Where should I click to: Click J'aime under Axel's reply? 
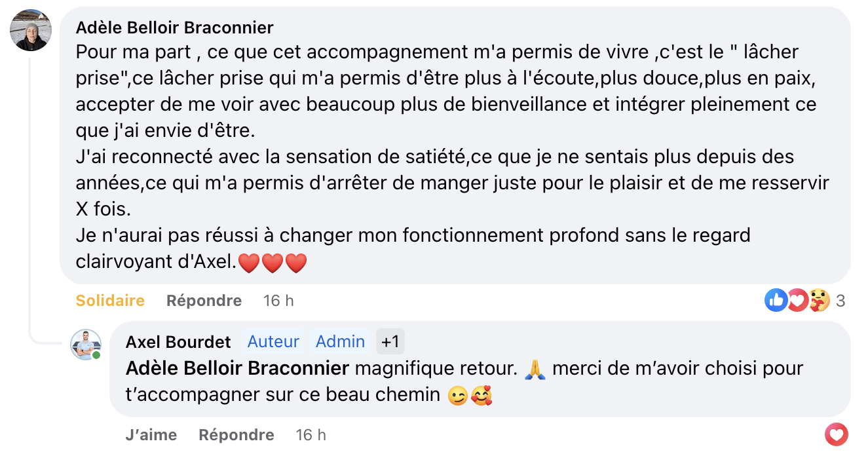(151, 435)
